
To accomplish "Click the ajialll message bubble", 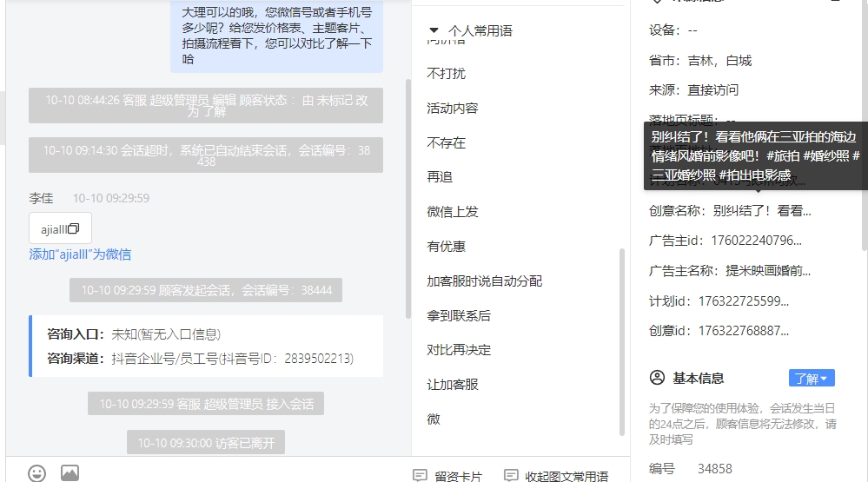I will [x=60, y=228].
